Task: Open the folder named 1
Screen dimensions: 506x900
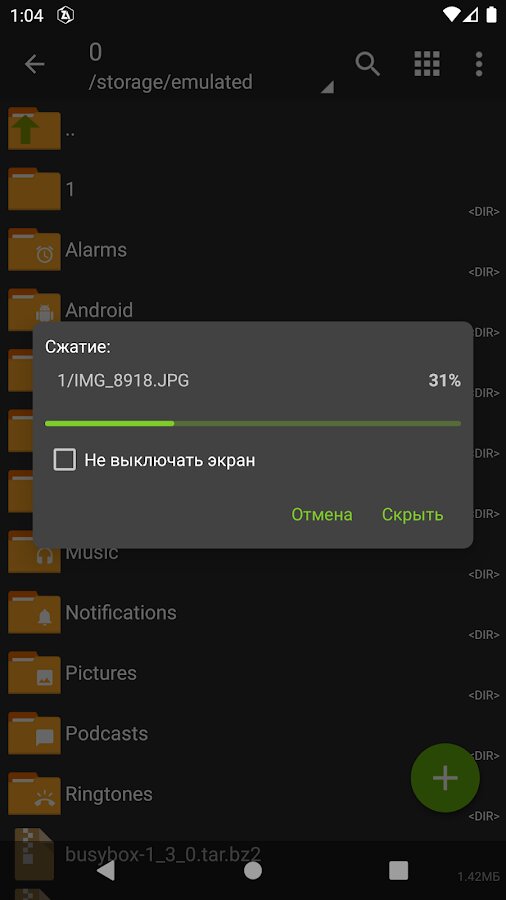Action: [253, 189]
